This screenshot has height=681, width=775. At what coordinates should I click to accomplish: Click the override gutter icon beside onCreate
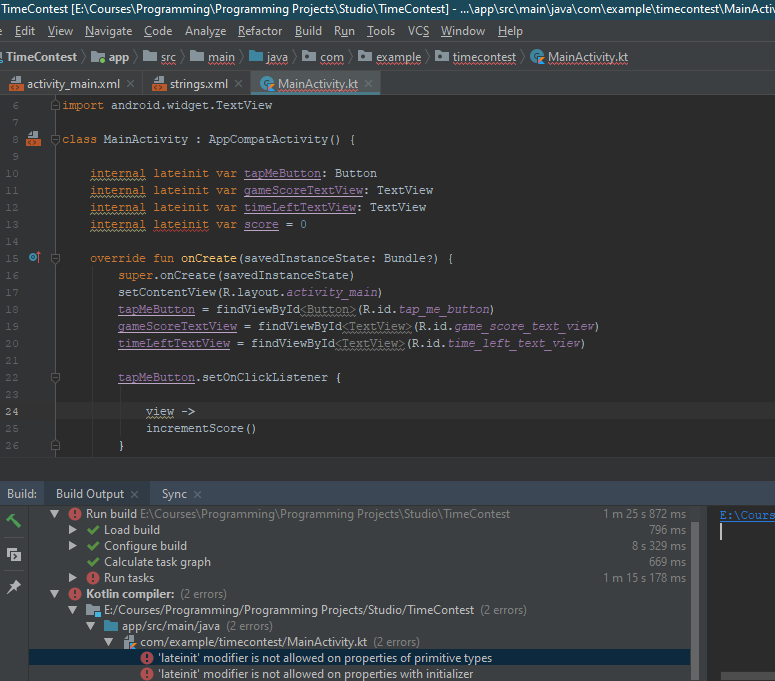[x=33, y=258]
